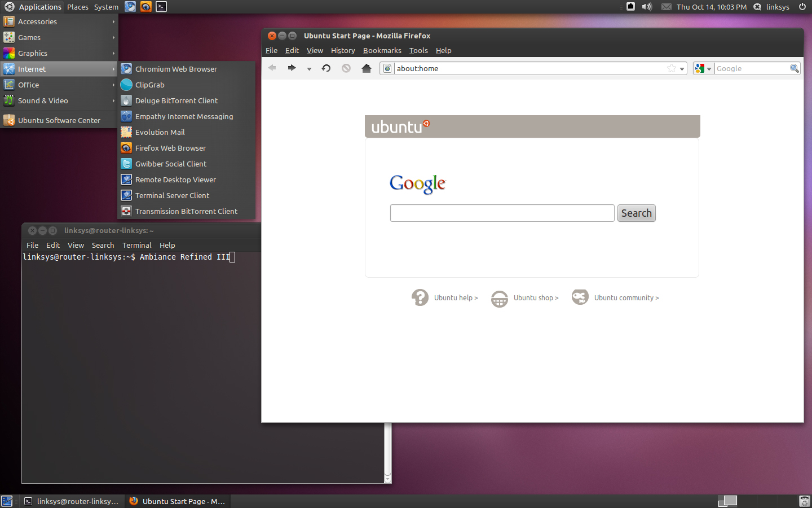Click the about:home URL bar
This screenshot has height=508, width=812.
[533, 68]
